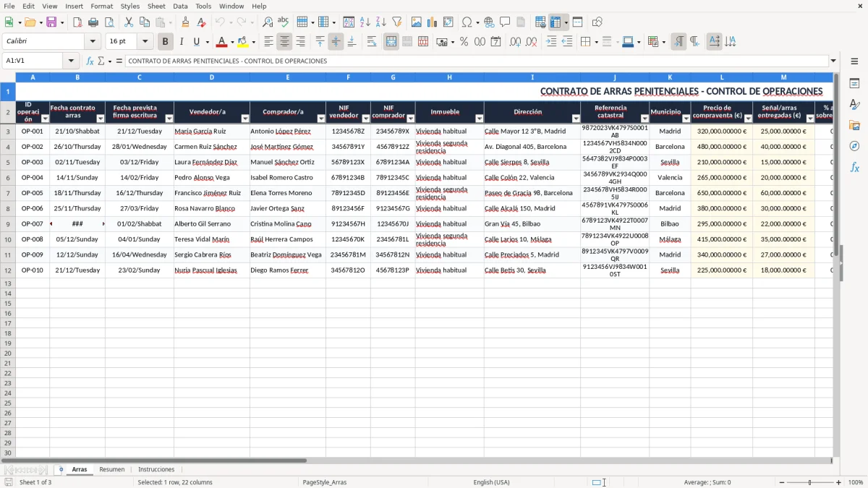
Task: Open the Gallery sidebar deck
Action: pos(854,126)
